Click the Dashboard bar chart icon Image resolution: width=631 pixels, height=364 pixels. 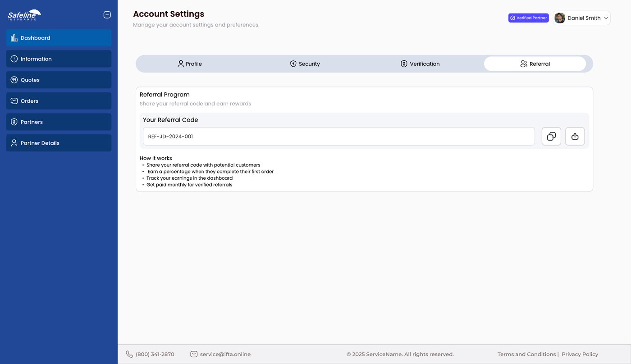14,38
